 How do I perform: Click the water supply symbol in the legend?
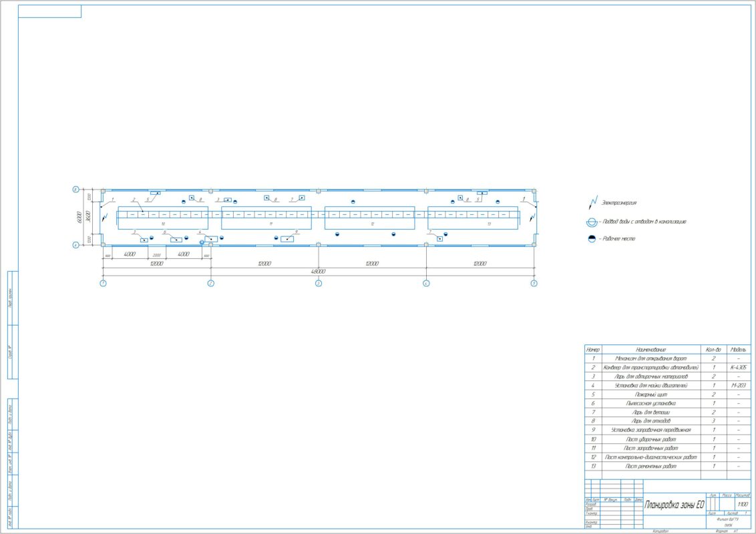592,222
